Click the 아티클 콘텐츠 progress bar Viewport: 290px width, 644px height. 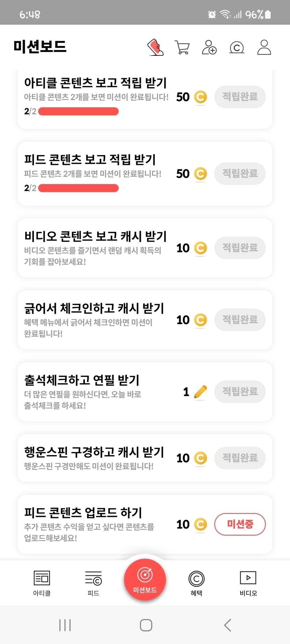pos(78,111)
